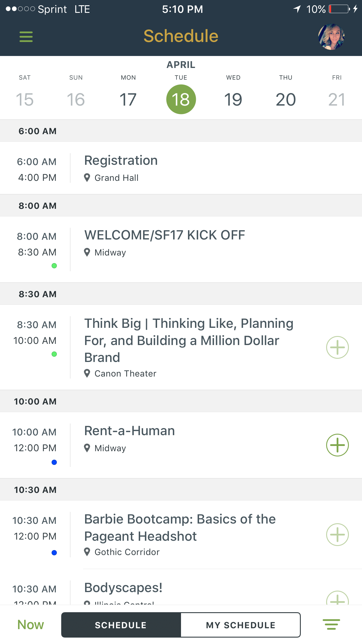Image resolution: width=362 pixels, height=644 pixels.
Task: Open the filter icon at bottom right
Action: (x=331, y=624)
